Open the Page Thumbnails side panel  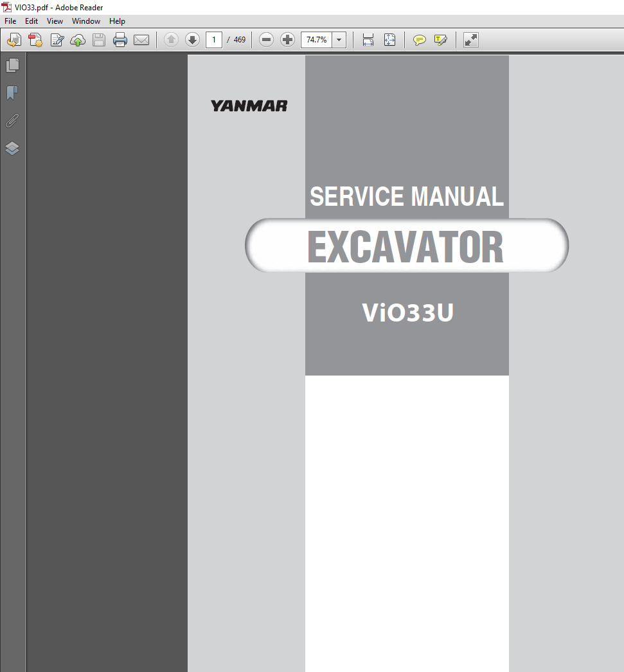[x=12, y=65]
